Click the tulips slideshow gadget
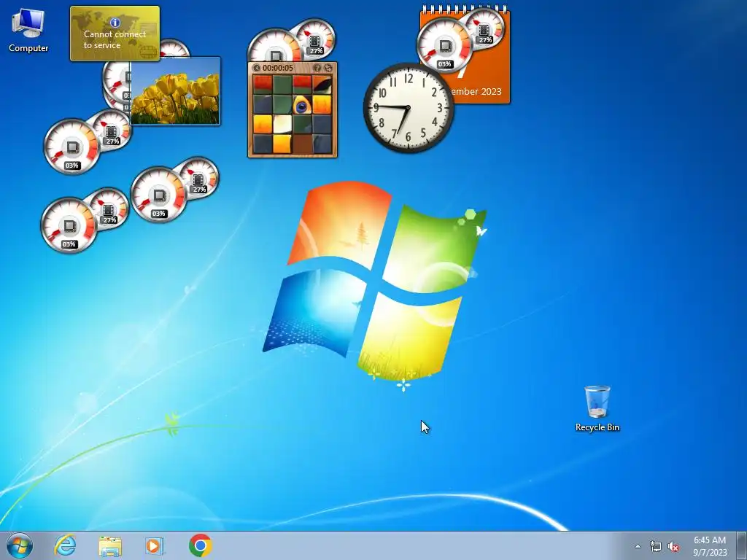This screenshot has width=747, height=560. click(x=175, y=91)
